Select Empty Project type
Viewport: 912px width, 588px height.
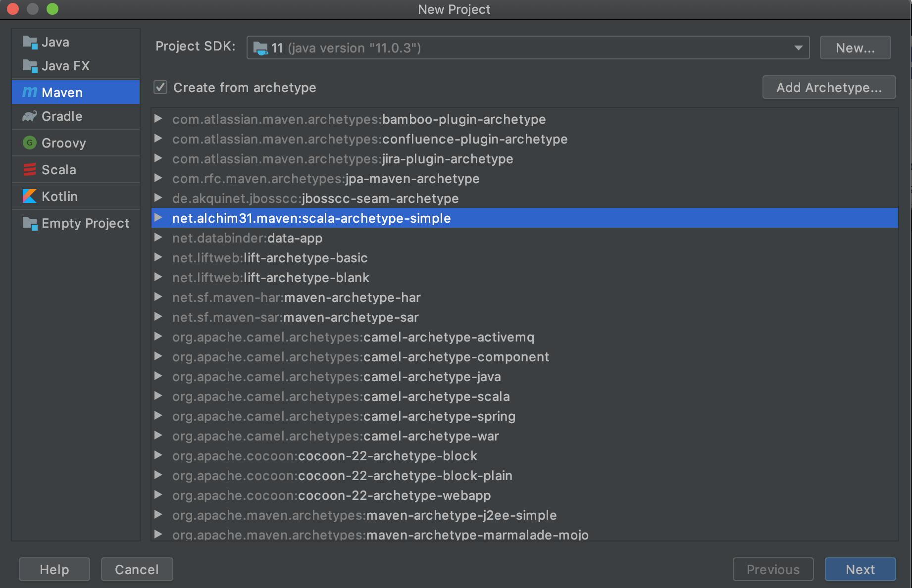(x=76, y=223)
